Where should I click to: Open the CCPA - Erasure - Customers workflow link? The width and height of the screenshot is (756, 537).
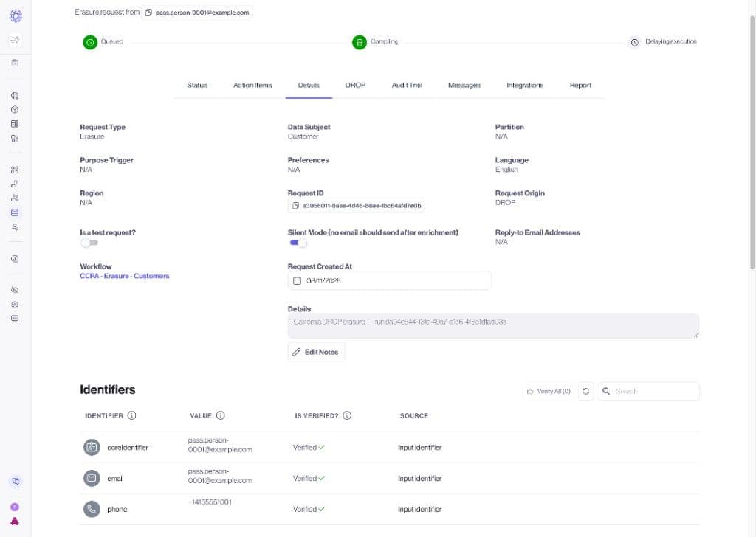[124, 276]
